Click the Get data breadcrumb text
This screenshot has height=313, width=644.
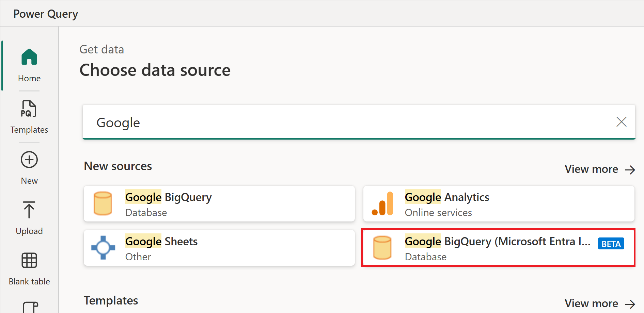101,49
